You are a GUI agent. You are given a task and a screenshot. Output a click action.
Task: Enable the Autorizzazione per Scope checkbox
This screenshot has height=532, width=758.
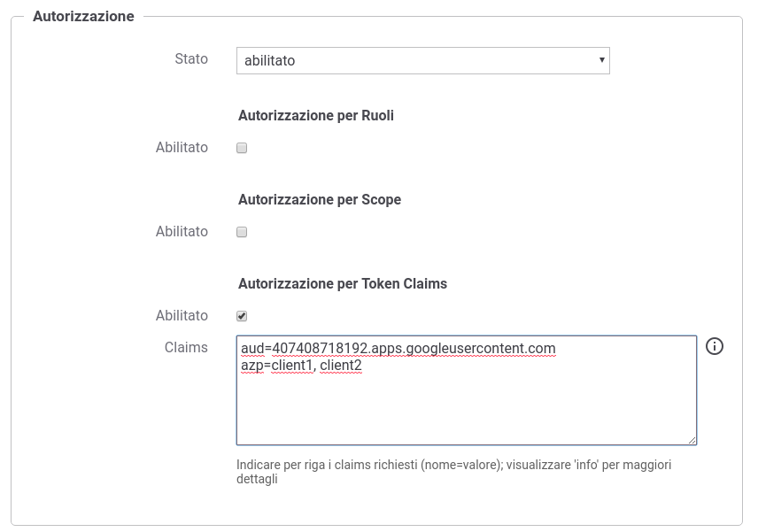[x=242, y=232]
